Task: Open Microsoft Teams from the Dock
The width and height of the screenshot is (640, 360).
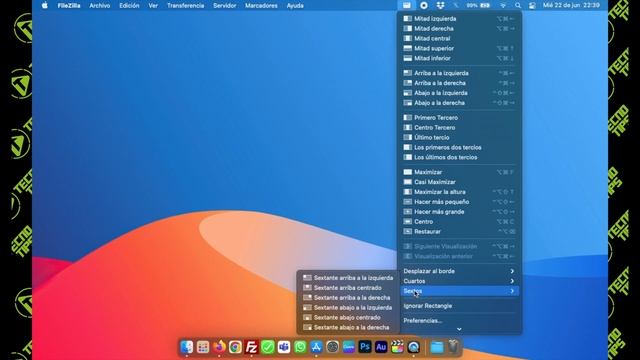Action: pyautogui.click(x=284, y=347)
